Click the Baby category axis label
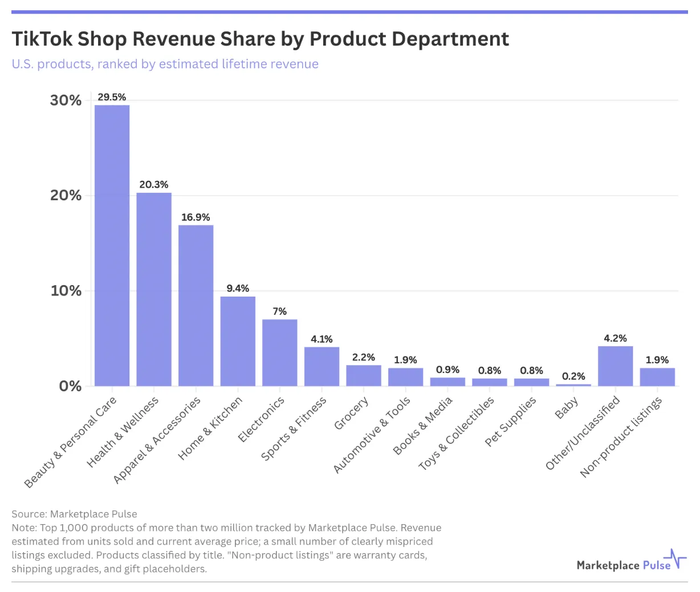The image size is (700, 592). point(567,408)
